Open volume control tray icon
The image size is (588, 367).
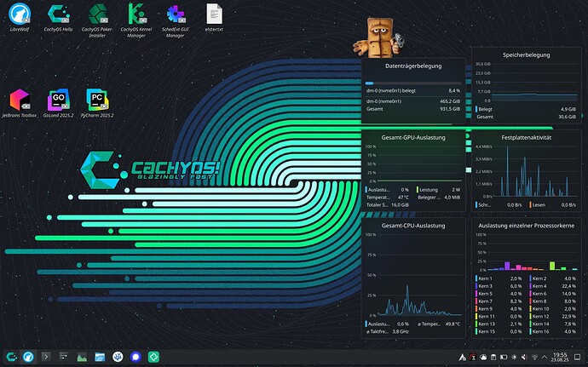(x=525, y=358)
